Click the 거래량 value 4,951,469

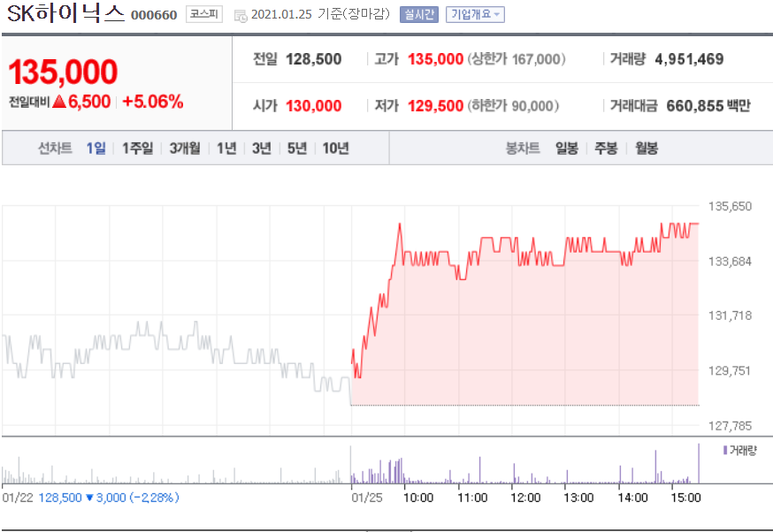pyautogui.click(x=689, y=59)
